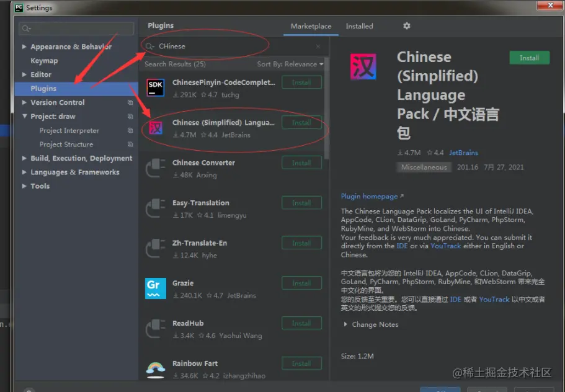The height and width of the screenshot is (392, 565).
Task: Open the Sort By: Relevance dropdown
Action: pyautogui.click(x=290, y=64)
